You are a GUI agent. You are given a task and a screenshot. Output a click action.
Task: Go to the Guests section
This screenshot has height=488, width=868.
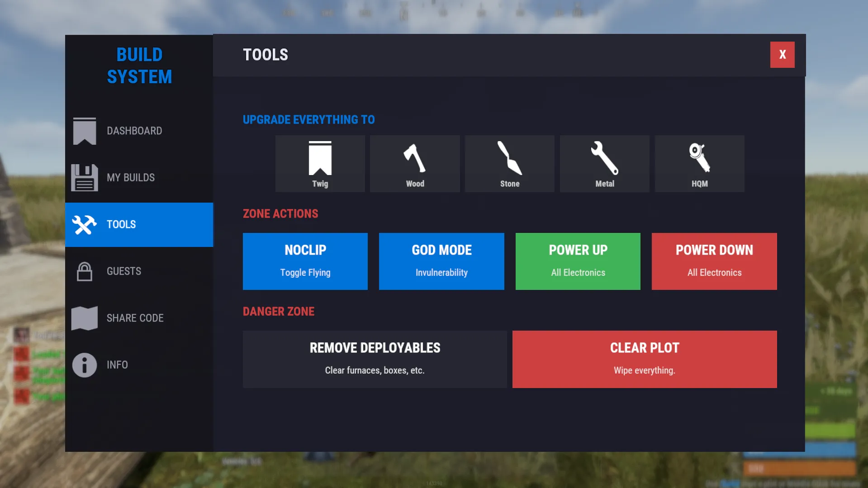139,271
